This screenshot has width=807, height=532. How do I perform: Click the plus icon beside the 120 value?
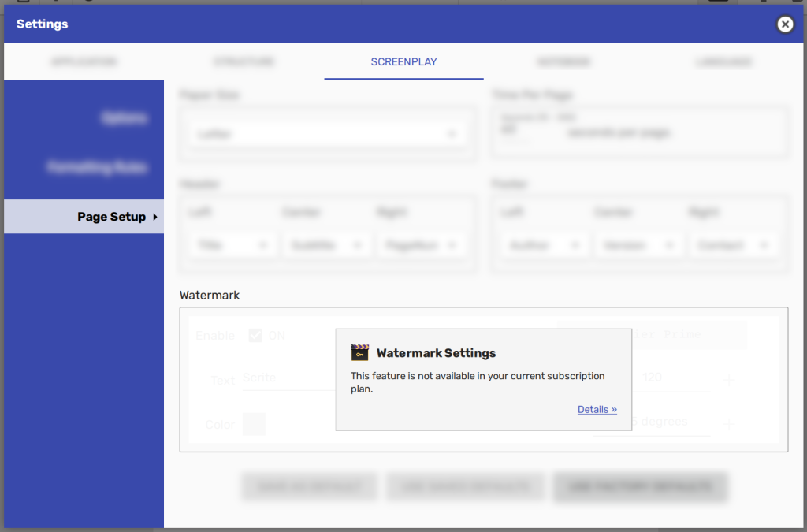click(x=728, y=380)
